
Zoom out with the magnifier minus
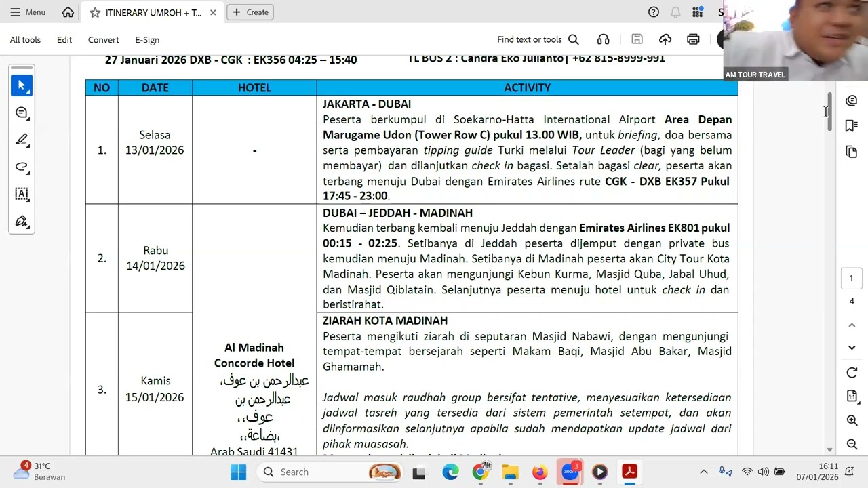tap(852, 444)
